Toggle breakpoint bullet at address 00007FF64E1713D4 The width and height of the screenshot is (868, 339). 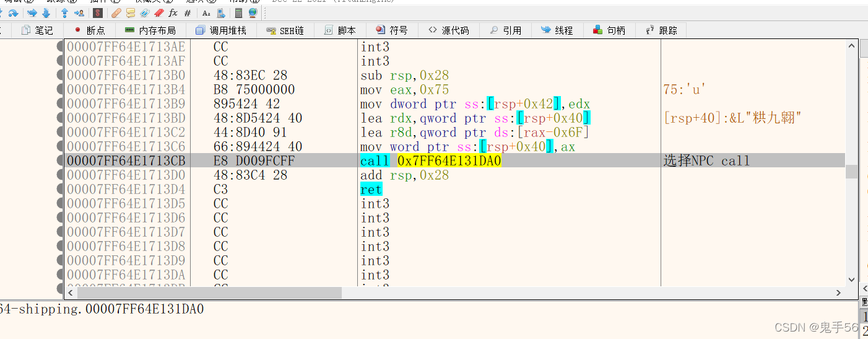[60, 190]
